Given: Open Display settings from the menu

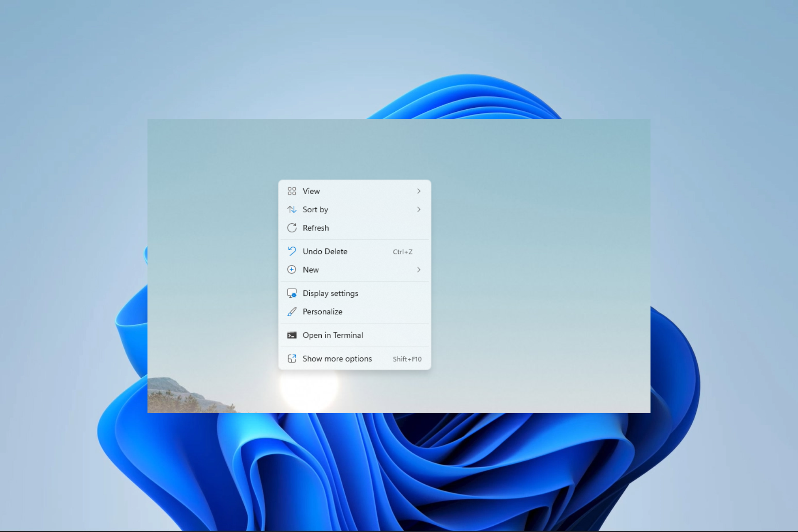Looking at the screenshot, I should coord(355,293).
